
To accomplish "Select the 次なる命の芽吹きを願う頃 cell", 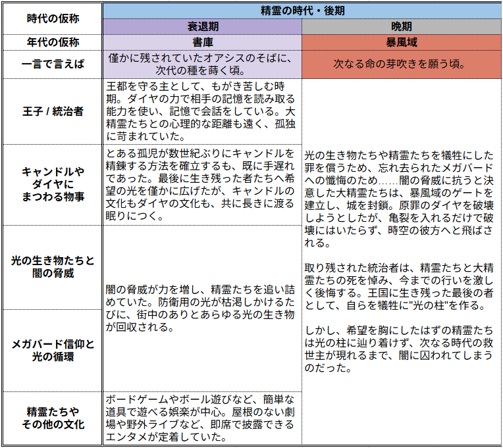I will [401, 64].
